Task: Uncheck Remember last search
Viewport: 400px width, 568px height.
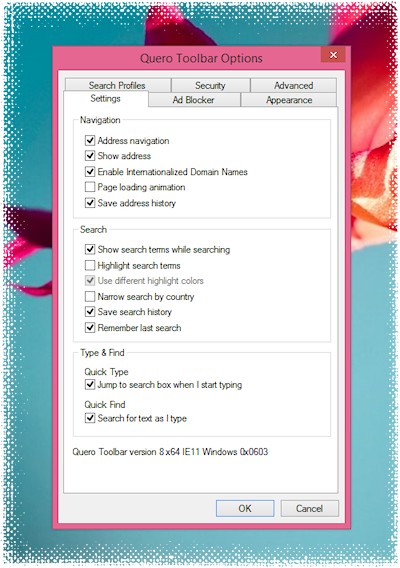Action: point(90,327)
